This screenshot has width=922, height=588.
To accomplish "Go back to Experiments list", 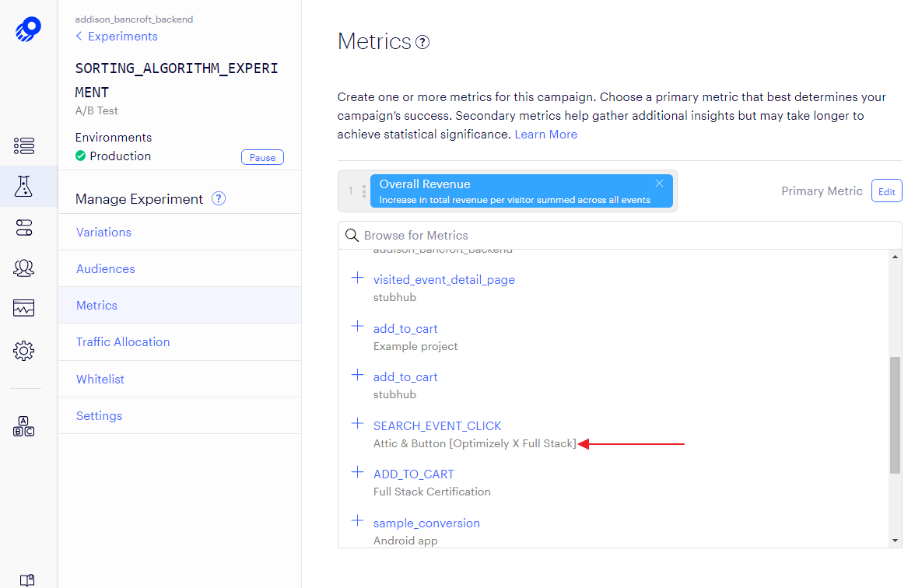I will [117, 37].
